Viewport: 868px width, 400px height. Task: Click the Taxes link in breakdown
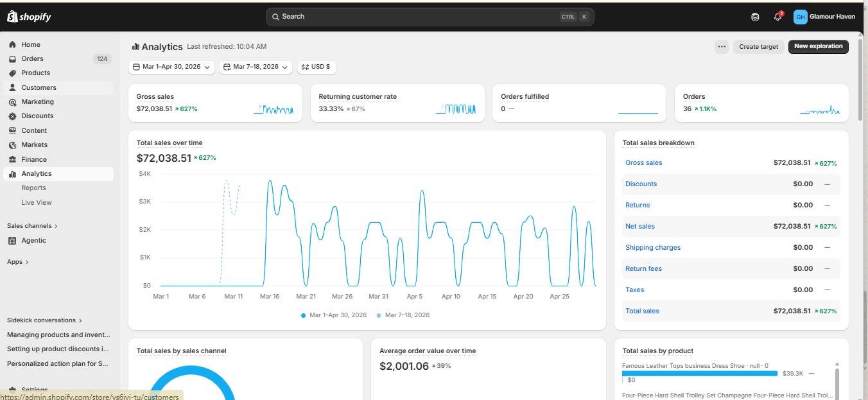(x=634, y=290)
